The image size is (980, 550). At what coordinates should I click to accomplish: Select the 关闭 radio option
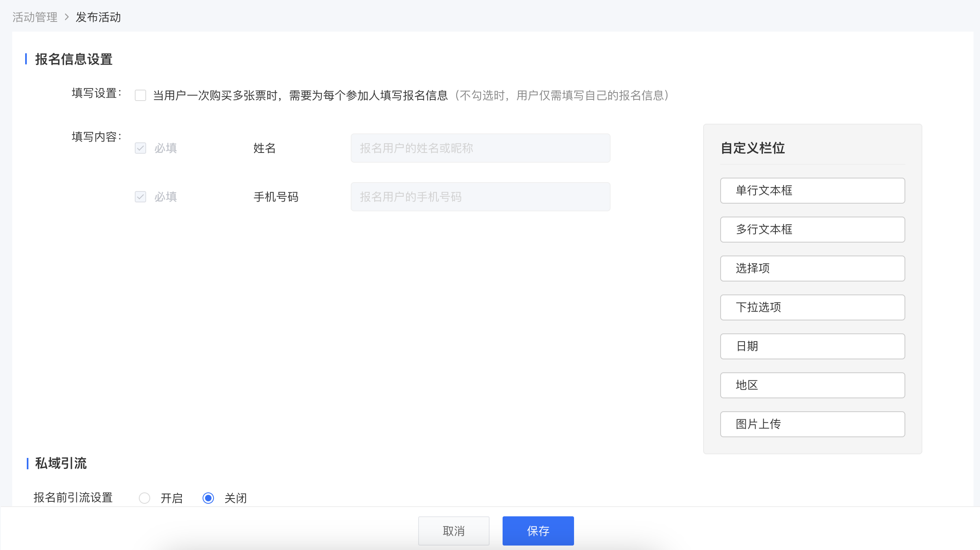pos(208,498)
